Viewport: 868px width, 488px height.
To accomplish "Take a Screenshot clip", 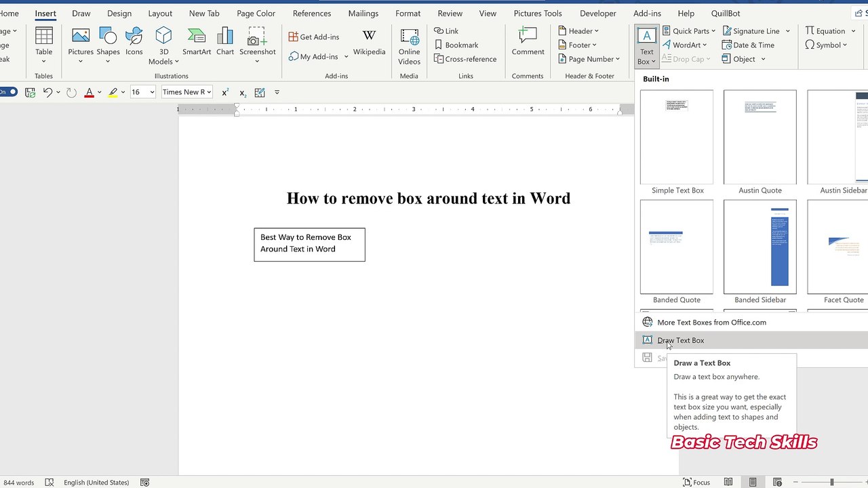I will pos(258,45).
